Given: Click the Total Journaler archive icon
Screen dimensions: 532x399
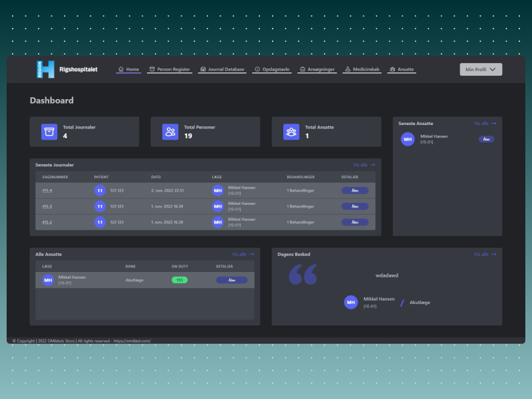Looking at the screenshot, I should tap(49, 132).
